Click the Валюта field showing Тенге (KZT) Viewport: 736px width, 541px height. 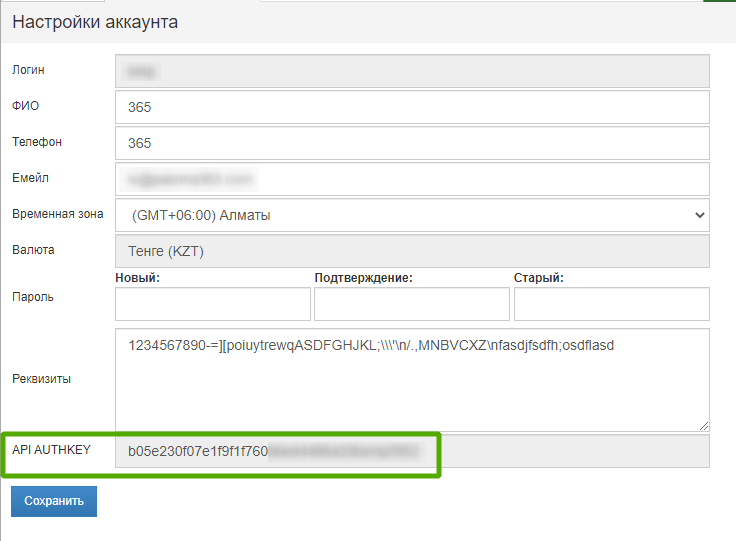pos(412,251)
